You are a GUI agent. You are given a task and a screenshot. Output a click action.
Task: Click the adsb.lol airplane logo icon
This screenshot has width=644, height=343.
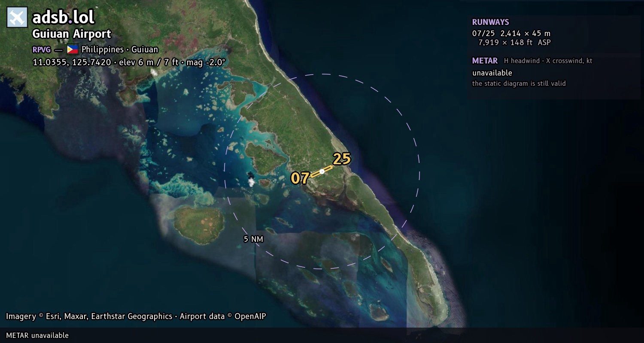click(x=17, y=18)
